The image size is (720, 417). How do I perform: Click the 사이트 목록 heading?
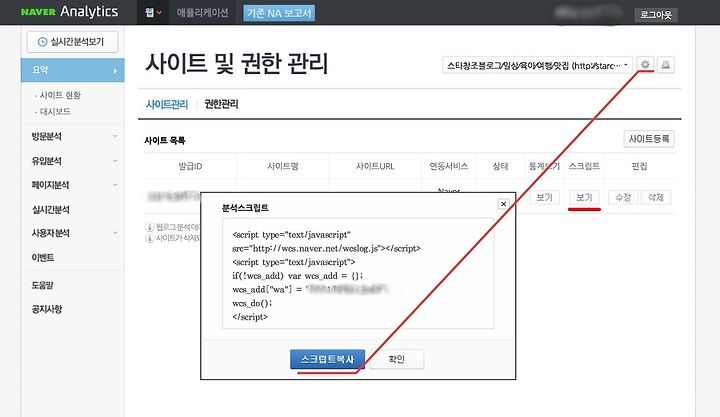[x=165, y=141]
